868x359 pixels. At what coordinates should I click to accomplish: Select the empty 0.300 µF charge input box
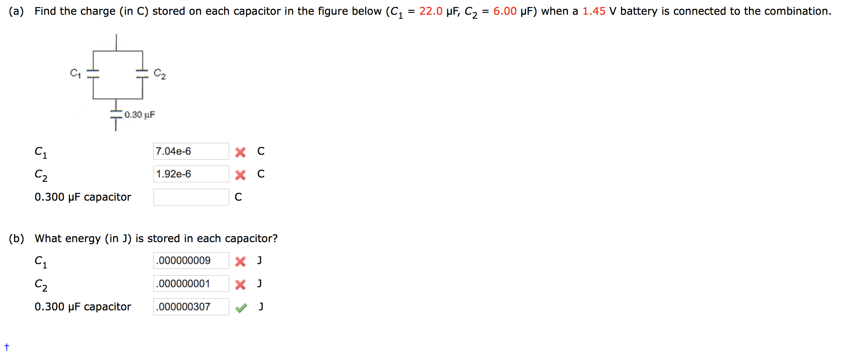pos(191,197)
